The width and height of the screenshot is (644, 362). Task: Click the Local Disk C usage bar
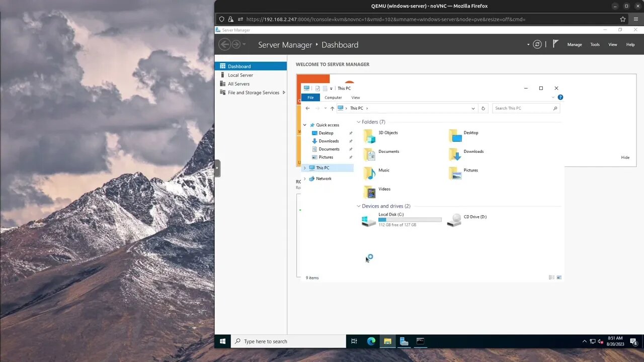point(410,220)
